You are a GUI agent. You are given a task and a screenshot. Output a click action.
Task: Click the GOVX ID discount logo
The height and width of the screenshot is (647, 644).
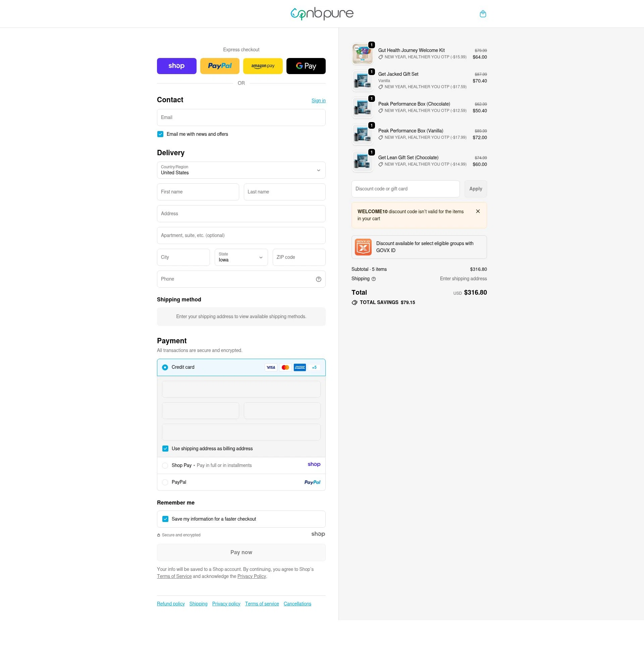coord(363,247)
